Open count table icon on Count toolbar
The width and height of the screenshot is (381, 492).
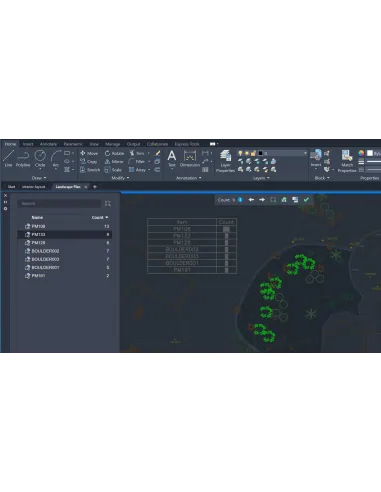point(295,200)
